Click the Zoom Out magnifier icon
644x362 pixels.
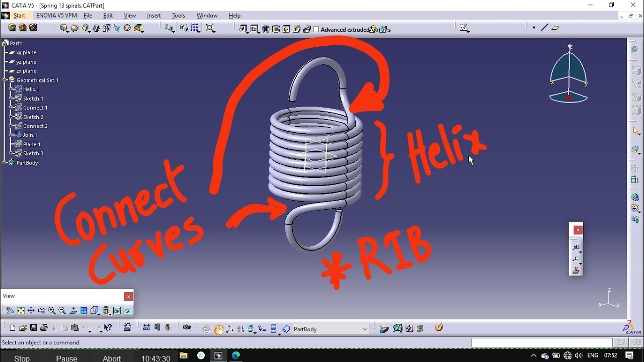pyautogui.click(x=62, y=311)
